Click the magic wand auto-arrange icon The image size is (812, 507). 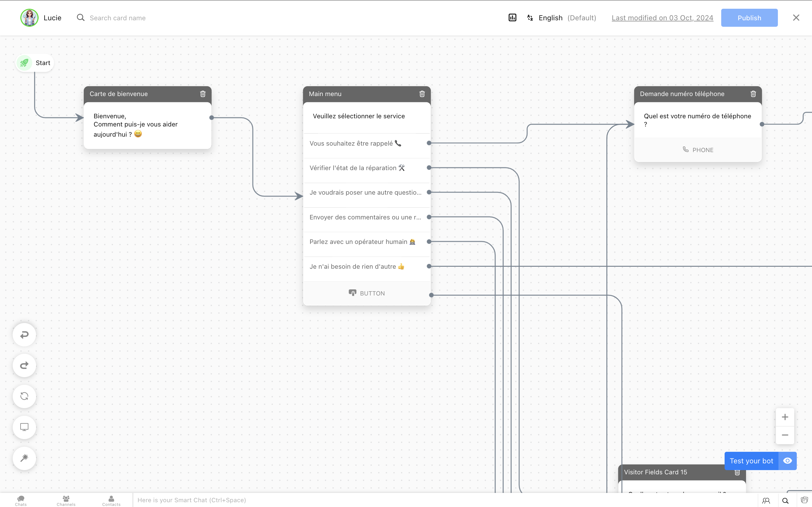tap(24, 458)
